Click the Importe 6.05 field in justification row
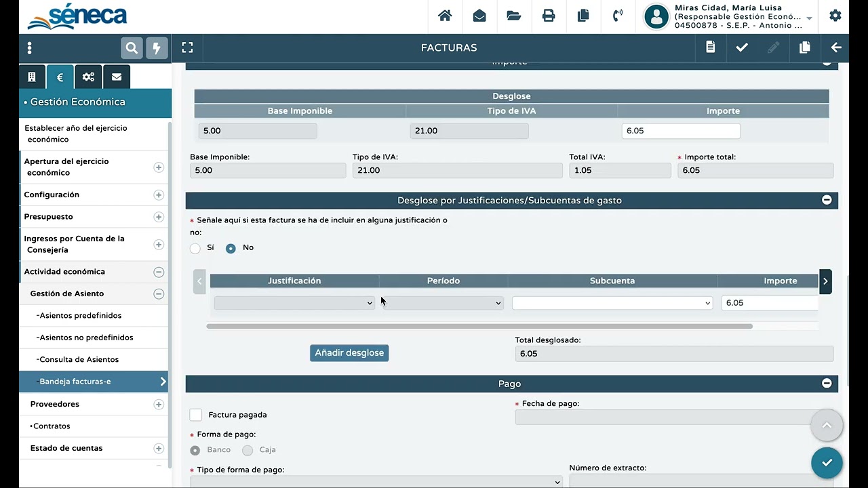The height and width of the screenshot is (488, 868). (x=770, y=303)
